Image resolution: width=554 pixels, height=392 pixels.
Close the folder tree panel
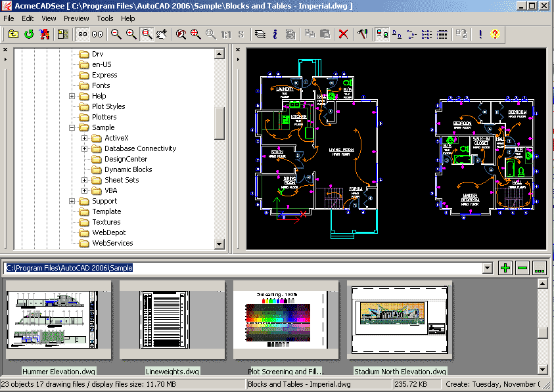point(5,50)
